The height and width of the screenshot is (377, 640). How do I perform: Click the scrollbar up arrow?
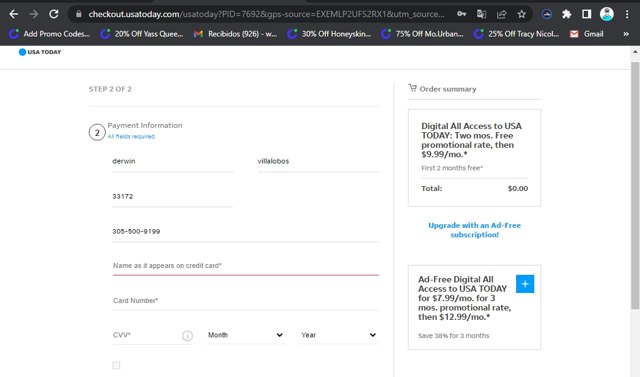click(635, 52)
